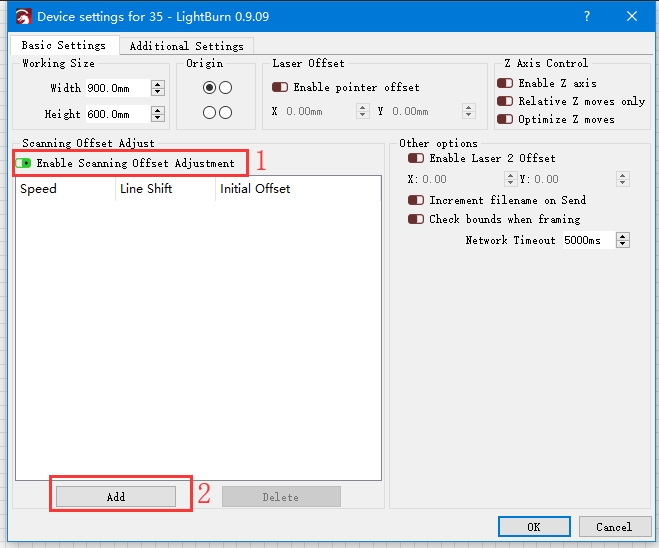659x548 pixels.
Task: Toggle the Optimize Z moves switch
Action: pos(505,119)
